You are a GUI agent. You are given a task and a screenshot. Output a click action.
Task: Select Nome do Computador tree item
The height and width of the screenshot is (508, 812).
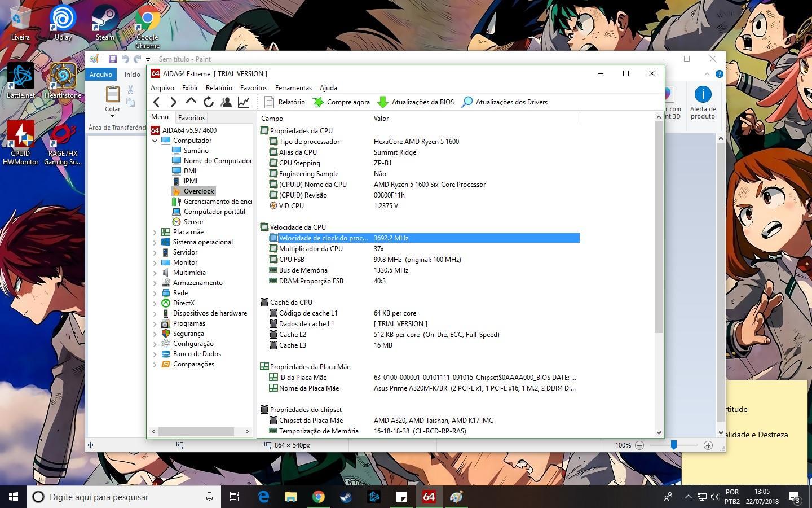(x=218, y=161)
